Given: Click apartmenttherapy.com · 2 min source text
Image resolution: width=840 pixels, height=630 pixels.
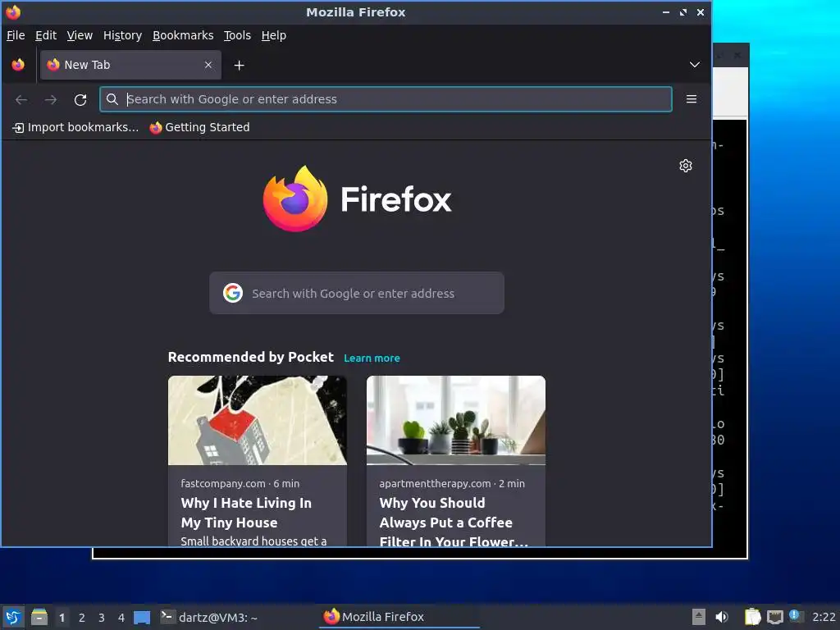Looking at the screenshot, I should click(x=452, y=483).
